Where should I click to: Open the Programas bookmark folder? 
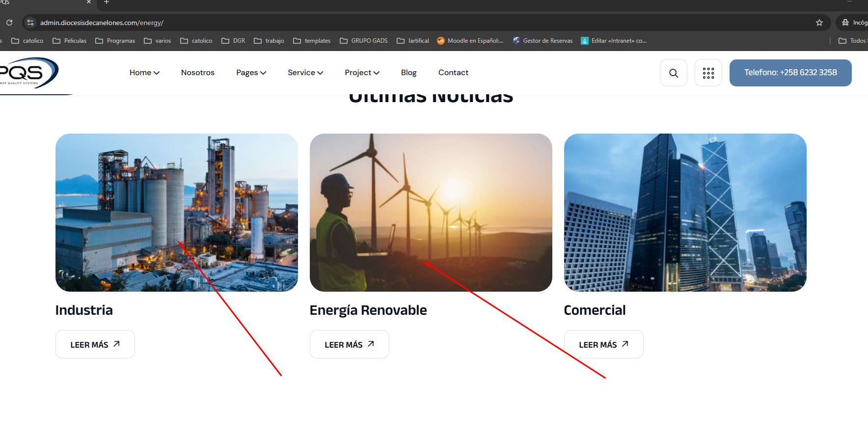pyautogui.click(x=115, y=41)
